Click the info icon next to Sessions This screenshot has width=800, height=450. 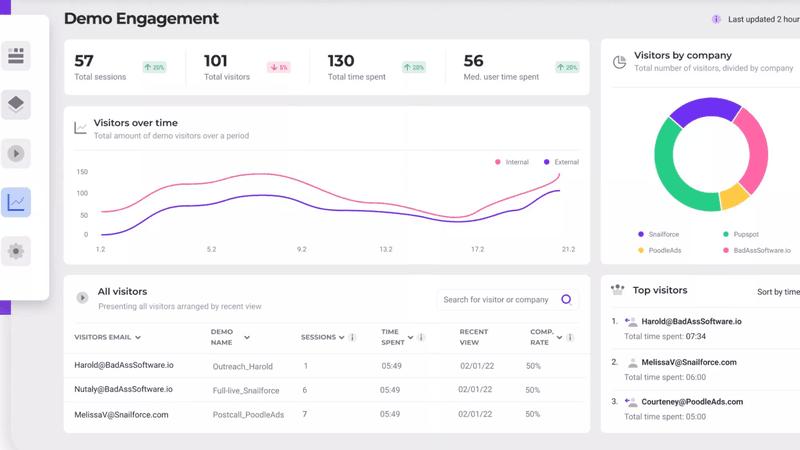click(x=352, y=338)
